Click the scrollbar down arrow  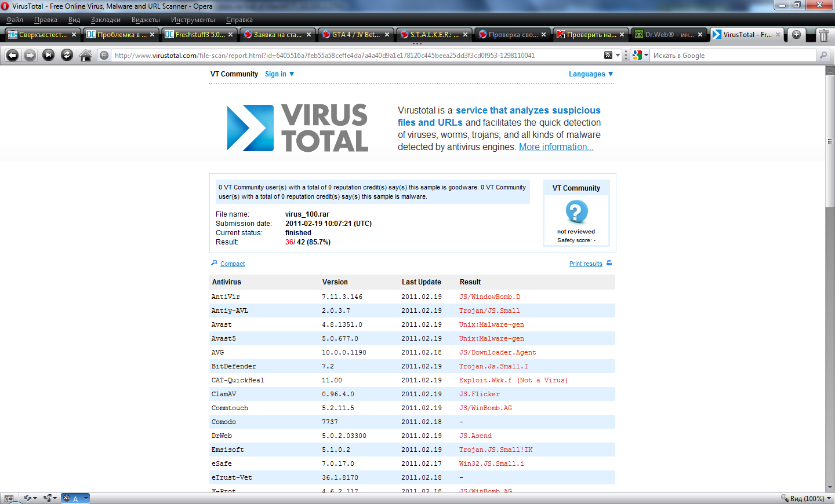tap(830, 488)
